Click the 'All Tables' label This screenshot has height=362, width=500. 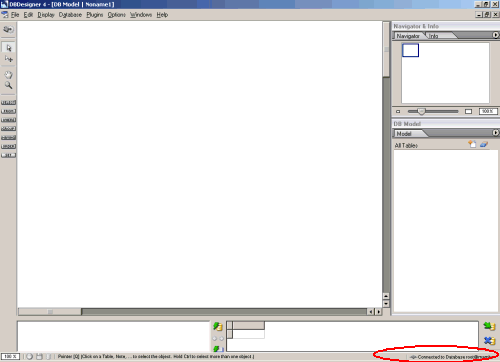coord(406,145)
